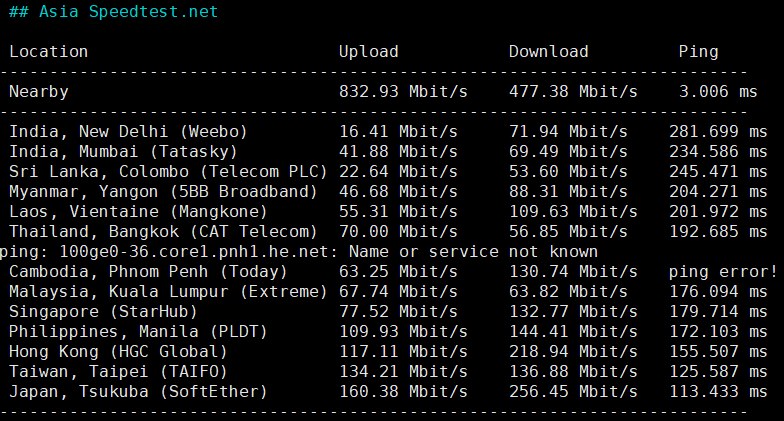784x421 pixels.
Task: Click Colombo upload '22.64 Mbit/s'
Action: [x=398, y=172]
